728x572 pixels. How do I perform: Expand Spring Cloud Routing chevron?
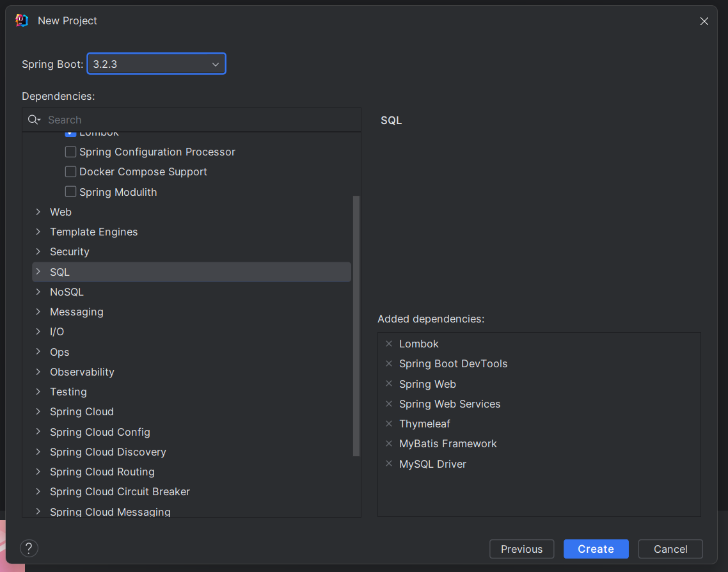[38, 472]
